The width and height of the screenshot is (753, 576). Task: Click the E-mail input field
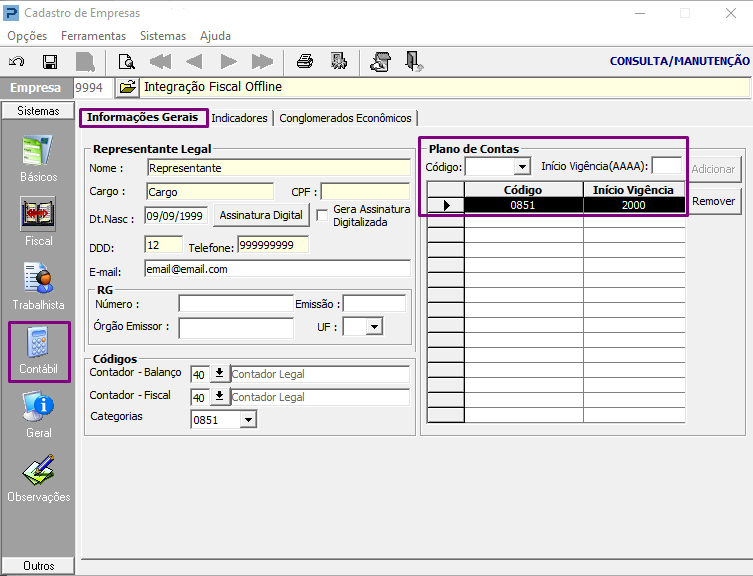(x=278, y=269)
